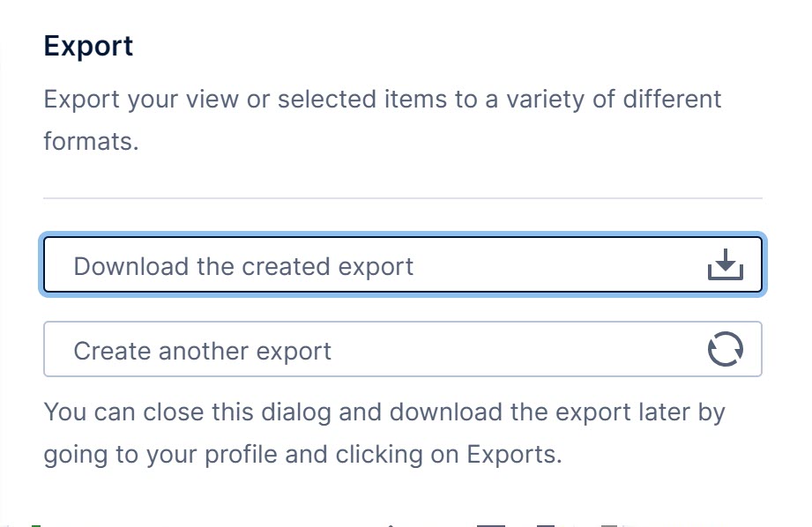Viewport: 812px width, 527px height.
Task: Click the export instructions paragraph
Action: [x=383, y=119]
